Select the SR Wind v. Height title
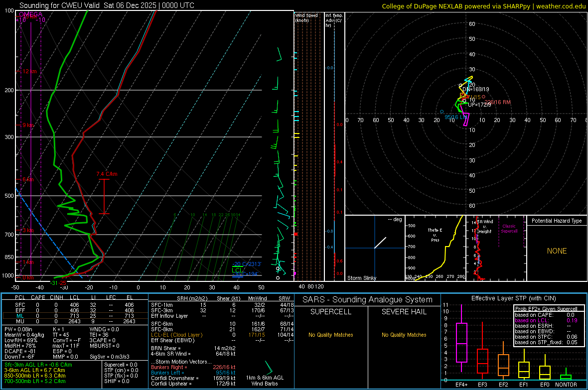This screenshot has height=390, width=588. (x=485, y=227)
